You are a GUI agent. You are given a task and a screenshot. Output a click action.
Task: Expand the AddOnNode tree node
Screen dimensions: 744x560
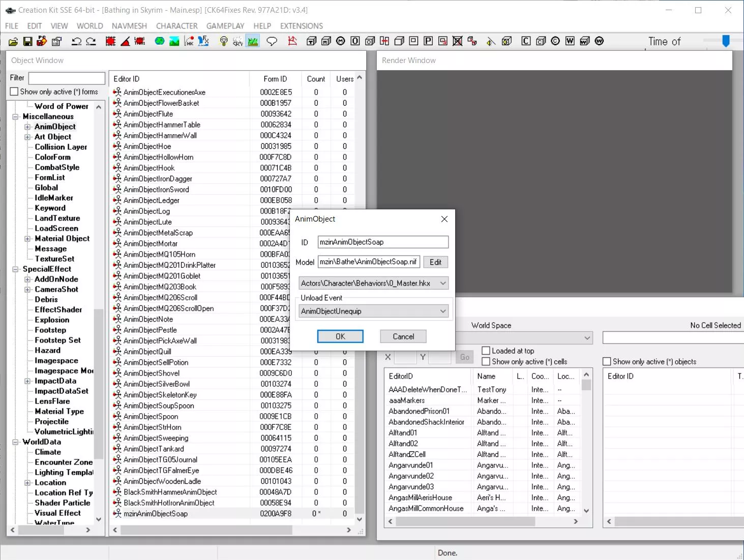[27, 279]
